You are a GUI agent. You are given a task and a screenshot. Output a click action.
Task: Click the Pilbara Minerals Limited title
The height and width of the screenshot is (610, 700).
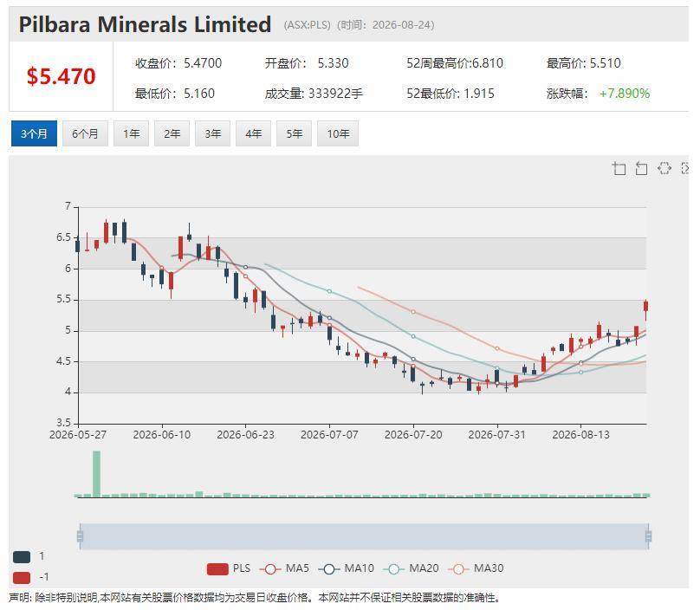[145, 24]
